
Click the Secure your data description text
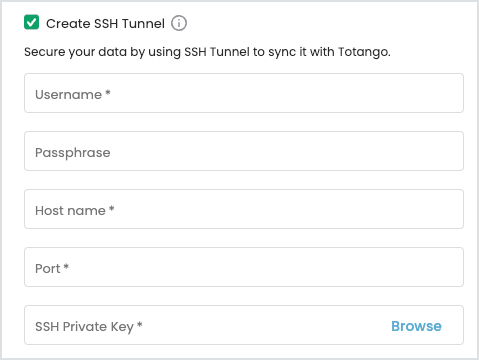pyautogui.click(x=207, y=52)
